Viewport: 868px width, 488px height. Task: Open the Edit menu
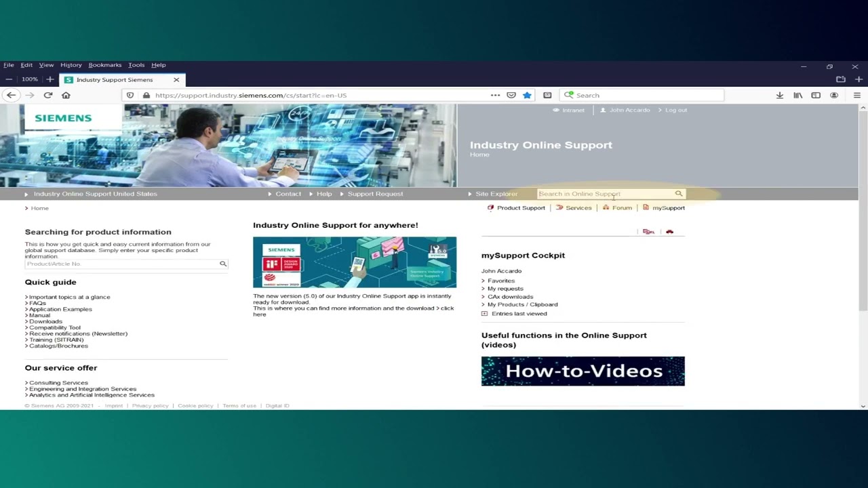(x=26, y=65)
